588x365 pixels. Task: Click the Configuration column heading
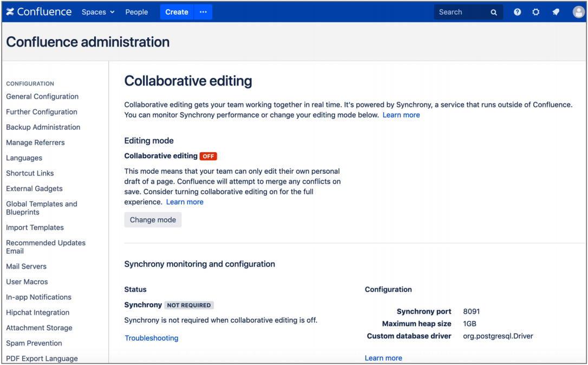coord(388,290)
